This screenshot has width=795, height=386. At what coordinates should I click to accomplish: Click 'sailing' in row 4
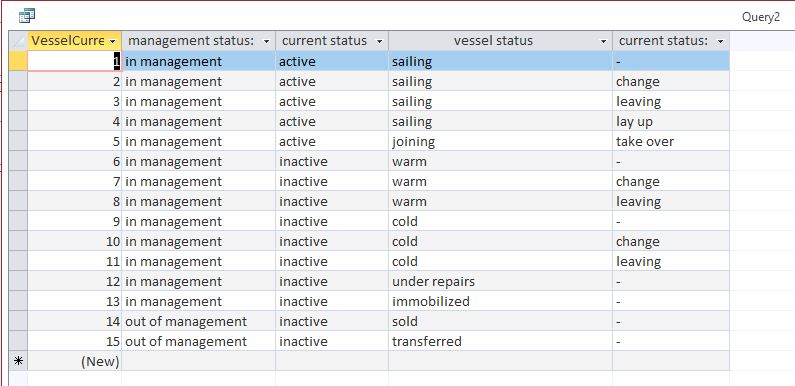pyautogui.click(x=412, y=122)
